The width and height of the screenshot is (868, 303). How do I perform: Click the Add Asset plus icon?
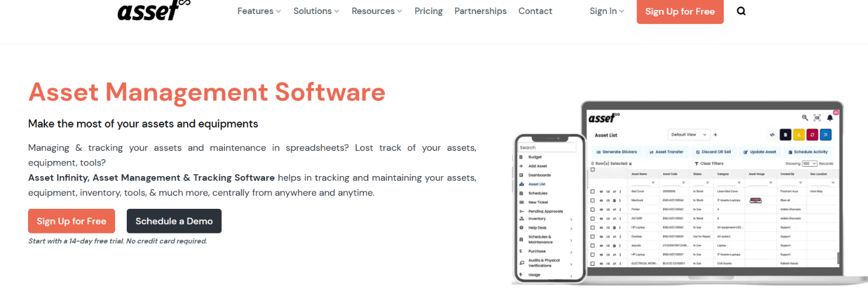[x=521, y=166]
